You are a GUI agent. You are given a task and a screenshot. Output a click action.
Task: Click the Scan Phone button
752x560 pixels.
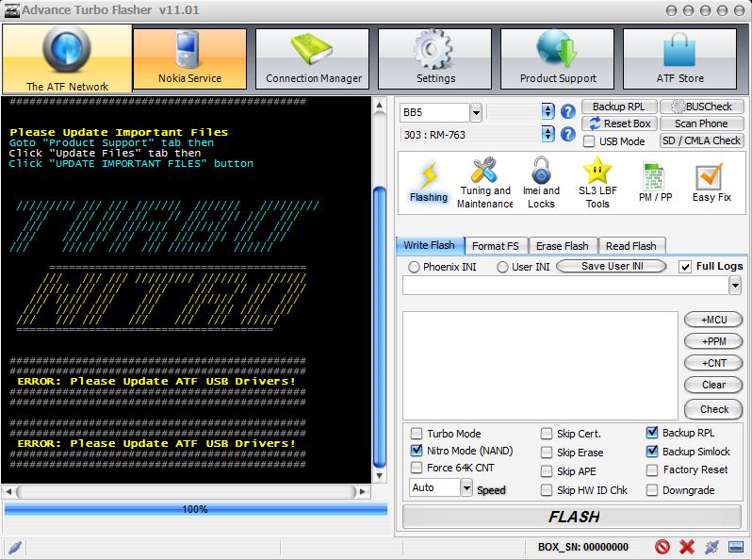(702, 124)
